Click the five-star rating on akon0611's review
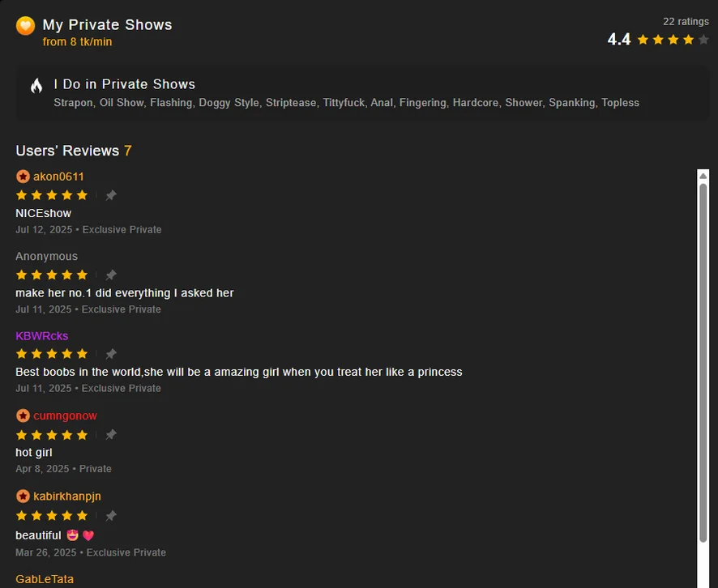Image resolution: width=718 pixels, height=588 pixels. pos(52,195)
